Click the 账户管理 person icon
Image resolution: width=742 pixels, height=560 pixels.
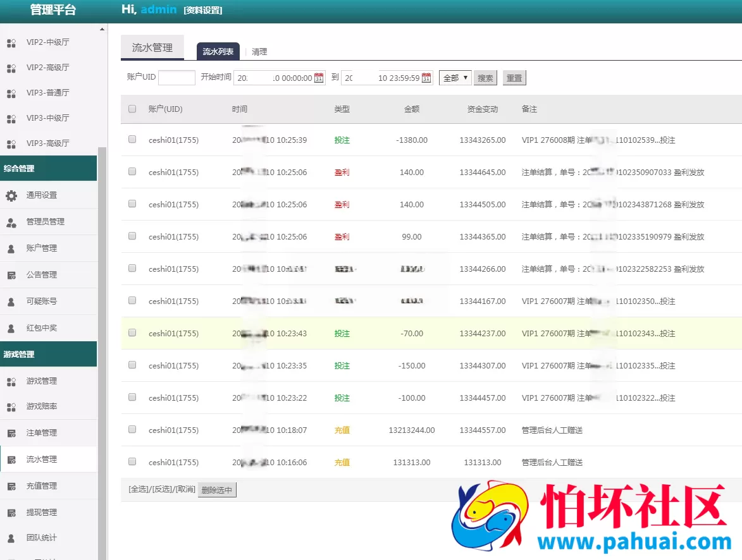[x=11, y=249]
